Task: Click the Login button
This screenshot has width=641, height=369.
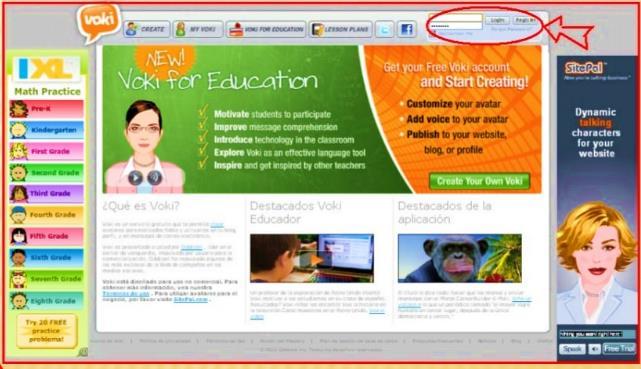Action: [x=497, y=20]
